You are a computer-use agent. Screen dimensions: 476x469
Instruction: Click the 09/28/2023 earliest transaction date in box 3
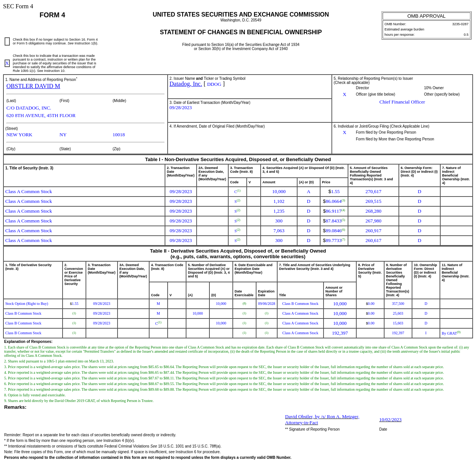pos(180,108)
